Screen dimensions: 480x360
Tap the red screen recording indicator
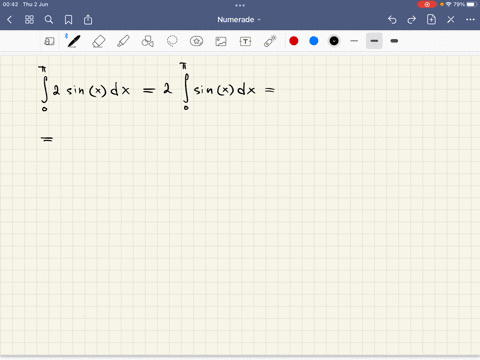pyautogui.click(x=427, y=4)
